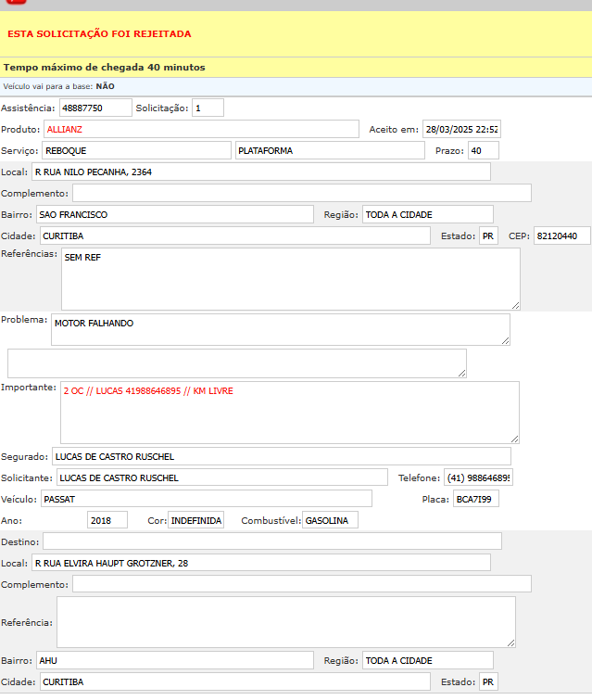Click the Prazo field showing 40
The image size is (592, 700).
tap(483, 150)
